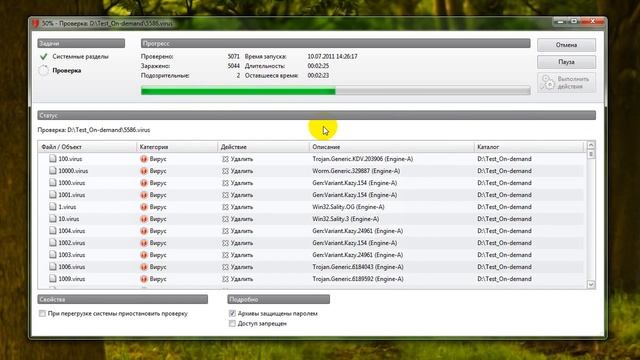Click 1009.virus file name
This screenshot has width=640, height=360.
[71, 279]
